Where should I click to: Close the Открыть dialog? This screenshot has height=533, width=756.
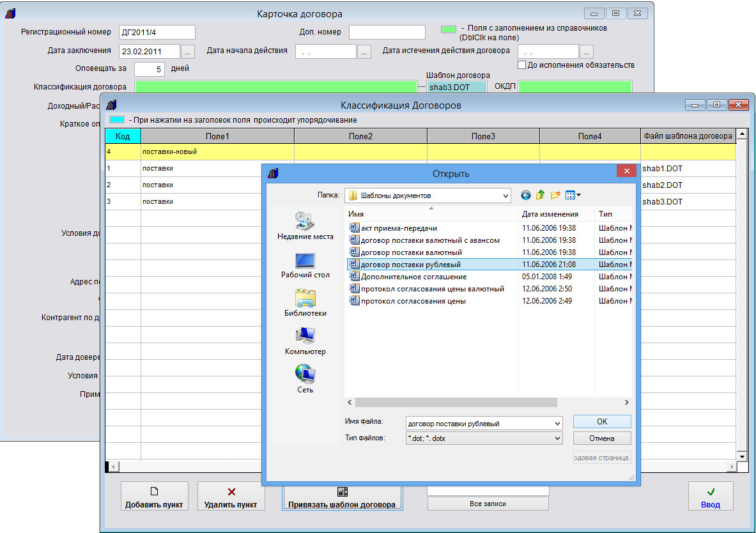626,171
